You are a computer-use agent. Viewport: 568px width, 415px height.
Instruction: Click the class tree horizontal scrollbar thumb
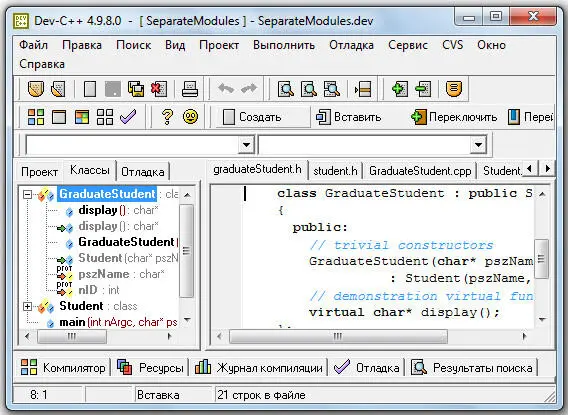(72, 336)
